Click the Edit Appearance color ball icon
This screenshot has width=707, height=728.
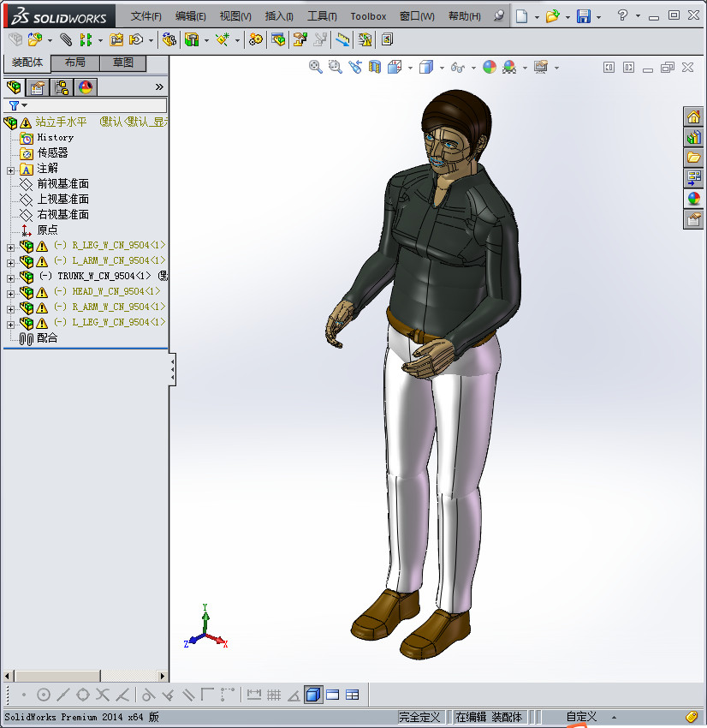click(490, 68)
